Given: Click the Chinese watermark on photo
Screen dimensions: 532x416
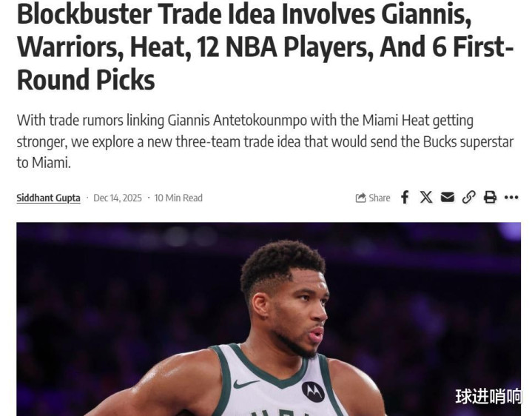Looking at the screenshot, I should click(x=488, y=397).
